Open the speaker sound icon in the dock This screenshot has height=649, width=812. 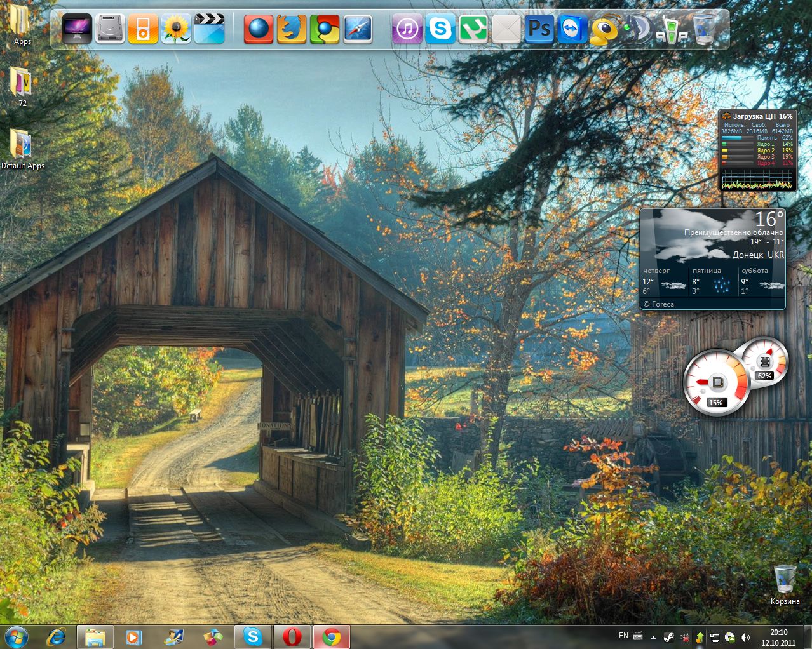[637, 29]
